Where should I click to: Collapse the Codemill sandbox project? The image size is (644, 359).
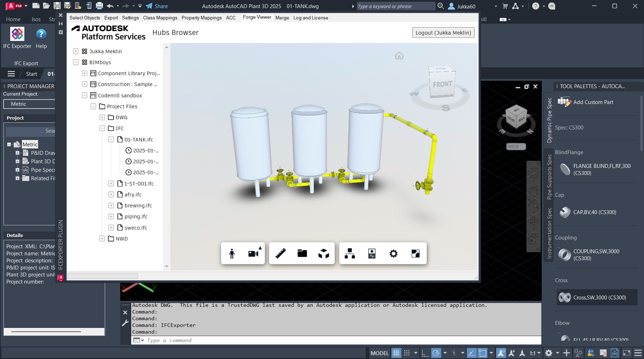[x=84, y=95]
